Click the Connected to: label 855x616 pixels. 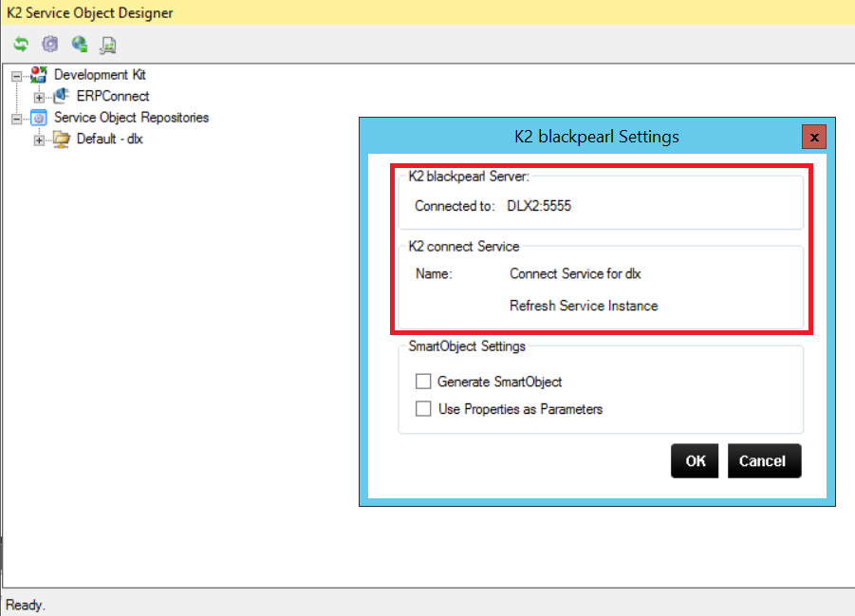coord(455,206)
